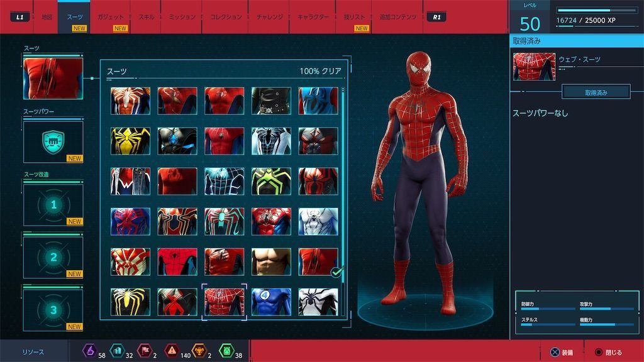644x362 pixels.
Task: Click the リソース label
Action: click(33, 352)
